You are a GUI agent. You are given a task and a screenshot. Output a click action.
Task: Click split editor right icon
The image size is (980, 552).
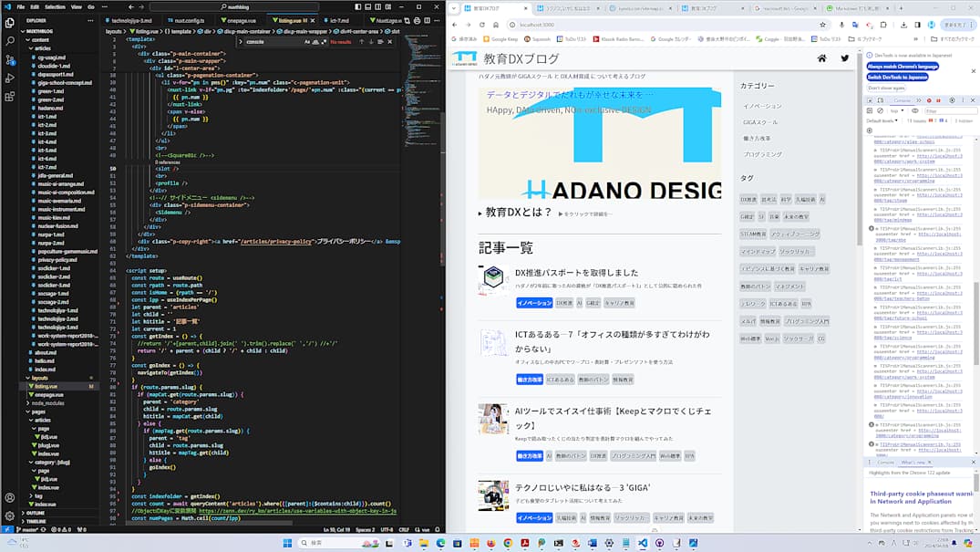428,21
